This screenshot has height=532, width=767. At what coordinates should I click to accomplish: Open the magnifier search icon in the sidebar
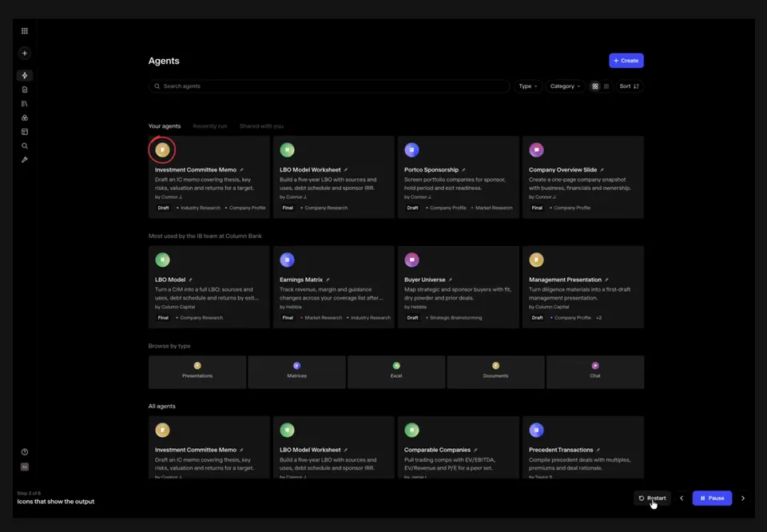click(25, 145)
